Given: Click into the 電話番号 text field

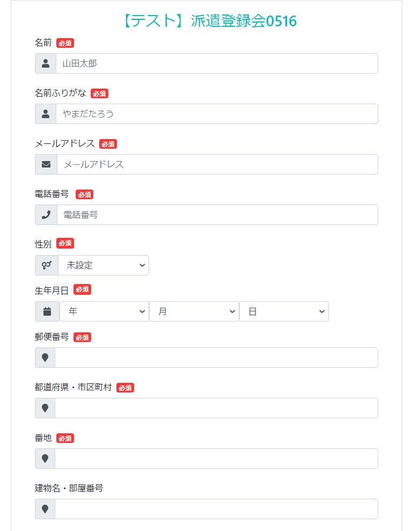Looking at the screenshot, I should click(217, 215).
